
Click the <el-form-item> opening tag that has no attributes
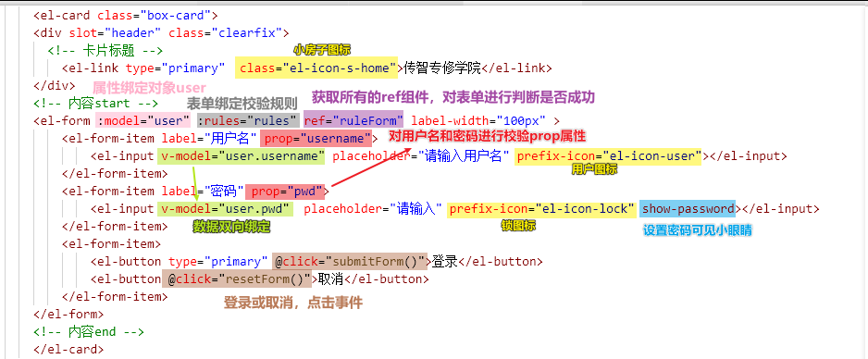pos(111,243)
